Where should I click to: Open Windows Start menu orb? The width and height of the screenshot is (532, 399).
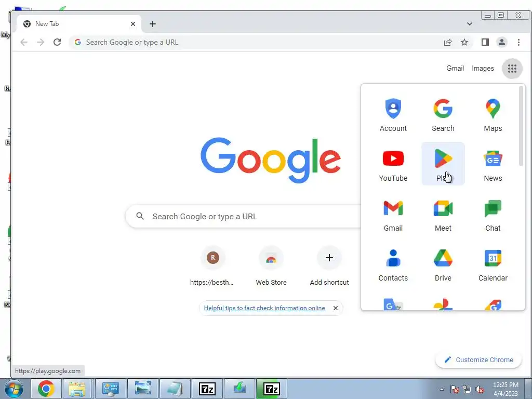pyautogui.click(x=14, y=389)
